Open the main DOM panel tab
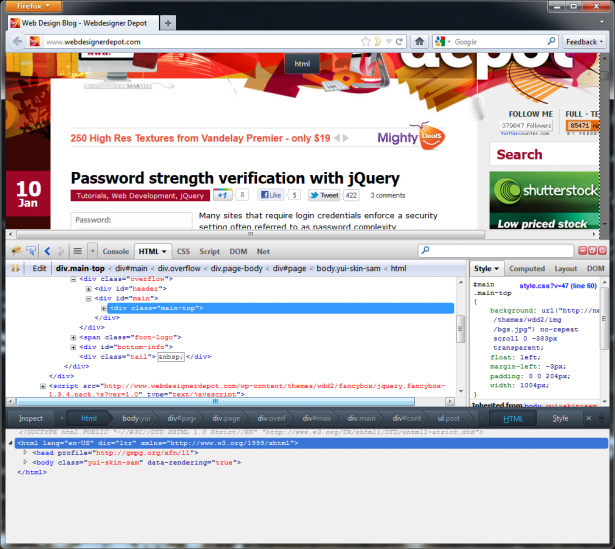Viewport: 615px width, 549px height. 238,251
